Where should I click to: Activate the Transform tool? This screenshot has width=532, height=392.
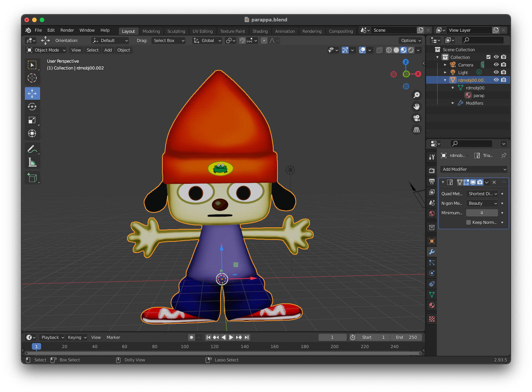(x=32, y=133)
